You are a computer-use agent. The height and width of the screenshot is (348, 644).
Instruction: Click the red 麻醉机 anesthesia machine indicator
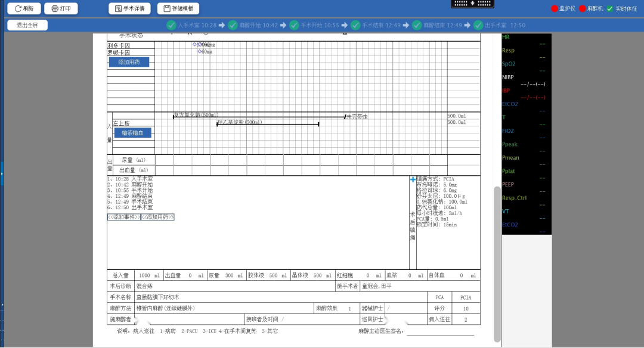coord(583,9)
